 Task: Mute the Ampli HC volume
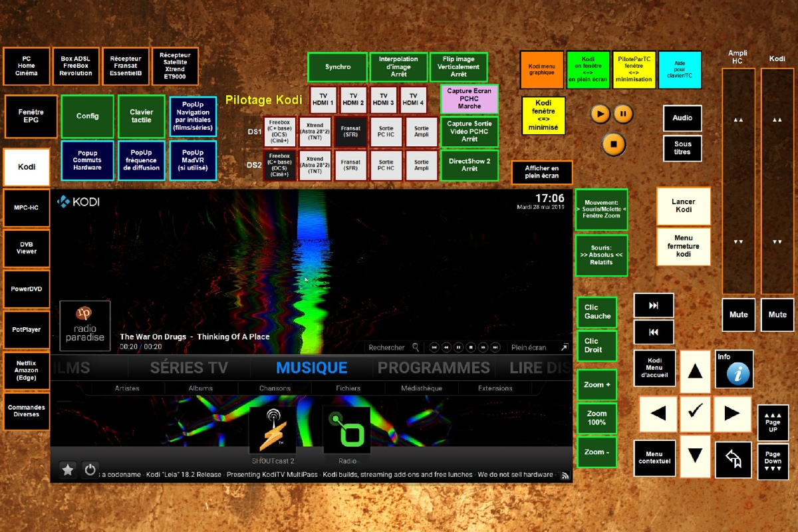pos(739,315)
